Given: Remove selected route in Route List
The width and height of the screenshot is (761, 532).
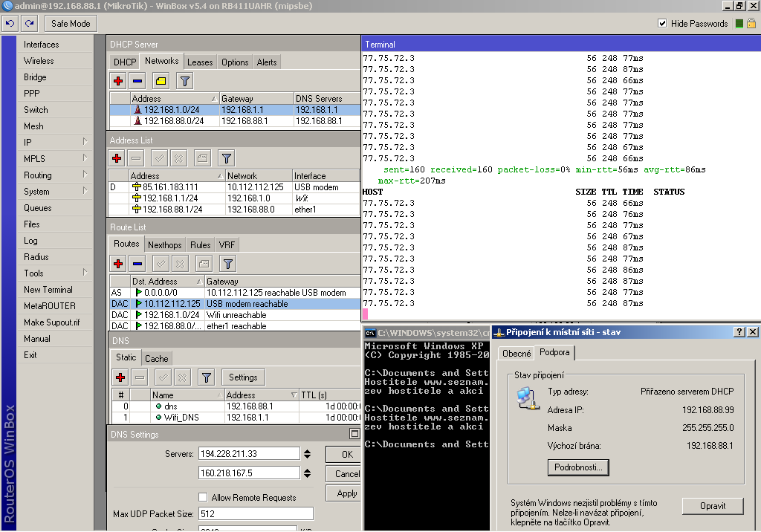Looking at the screenshot, I should click(x=137, y=264).
